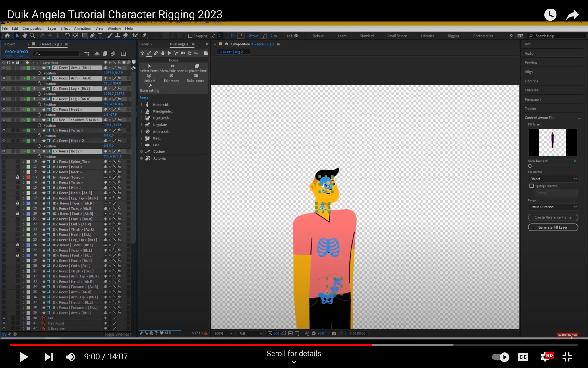Image resolution: width=588 pixels, height=368 pixels.
Task: Toggle Lighting Correction checkbox
Action: (532, 186)
